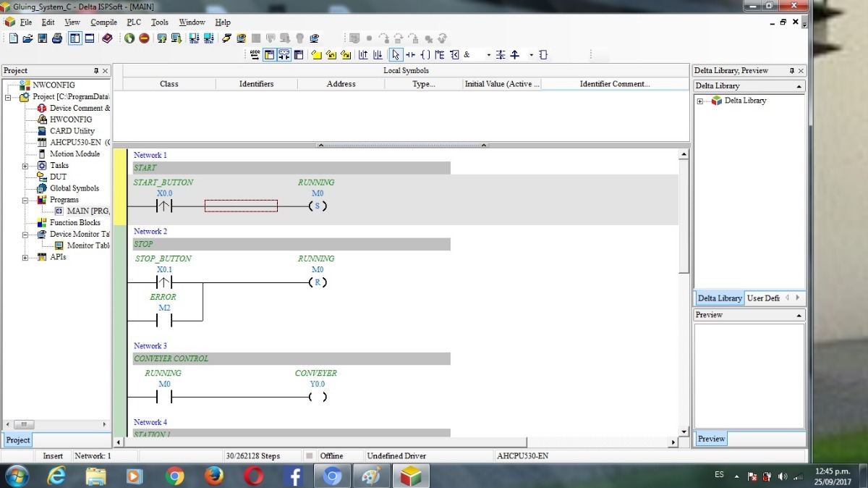The image size is (868, 488).
Task: Click the Address column header
Action: [341, 84]
